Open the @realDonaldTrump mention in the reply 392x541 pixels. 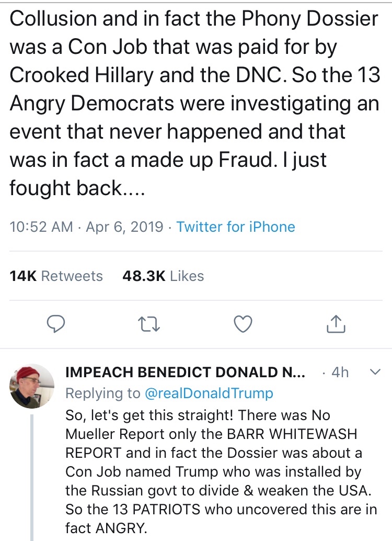pyautogui.click(x=209, y=393)
